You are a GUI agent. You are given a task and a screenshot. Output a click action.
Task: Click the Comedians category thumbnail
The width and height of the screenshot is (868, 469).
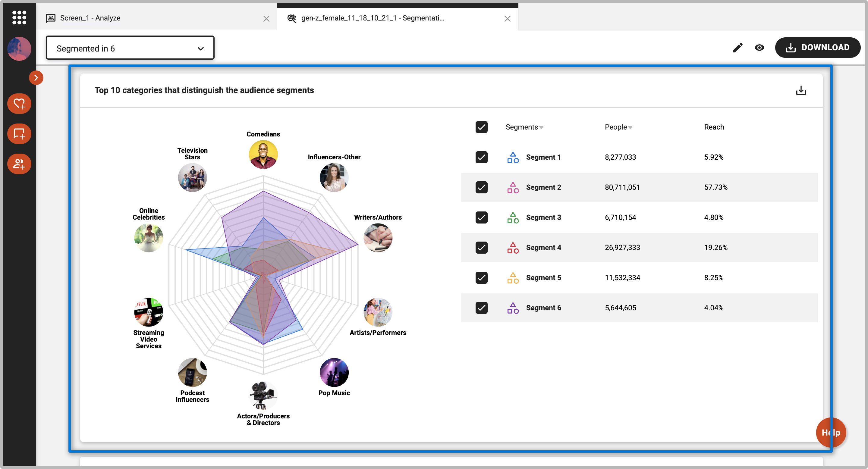[x=263, y=155]
